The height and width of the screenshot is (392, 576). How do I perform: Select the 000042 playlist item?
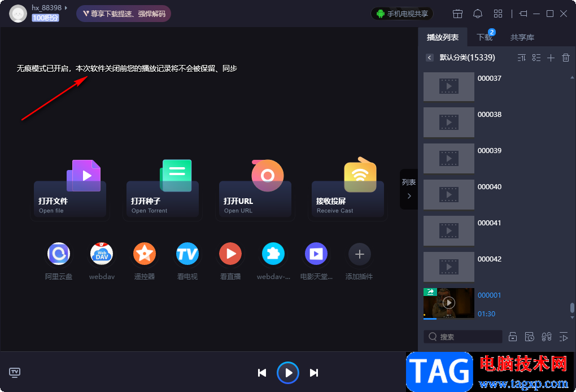tap(496, 267)
